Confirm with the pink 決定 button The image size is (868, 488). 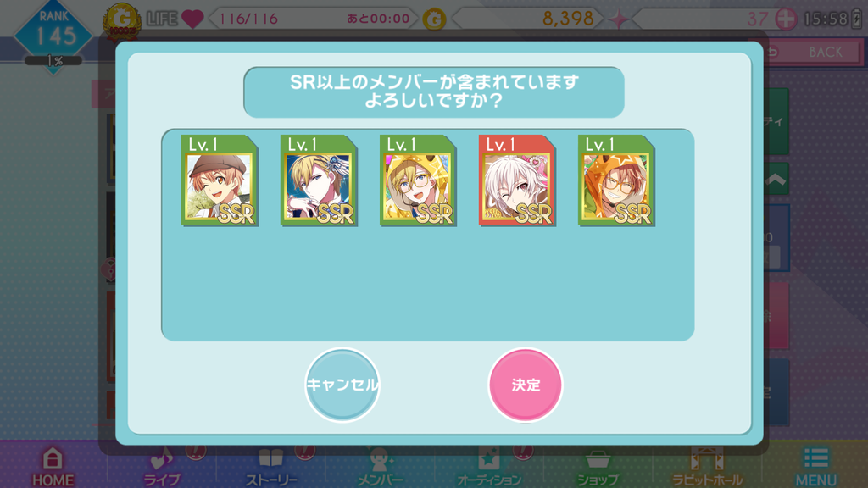coord(526,385)
